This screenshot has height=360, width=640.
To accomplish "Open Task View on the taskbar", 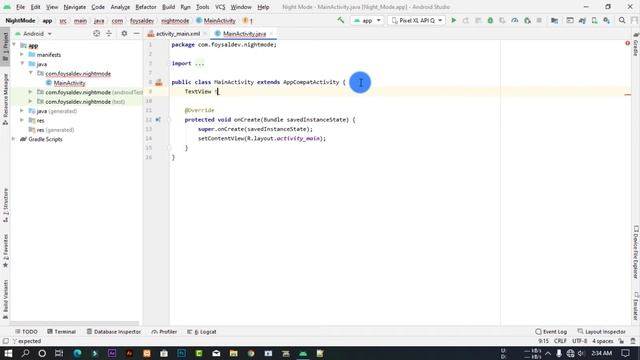I will 59,353.
